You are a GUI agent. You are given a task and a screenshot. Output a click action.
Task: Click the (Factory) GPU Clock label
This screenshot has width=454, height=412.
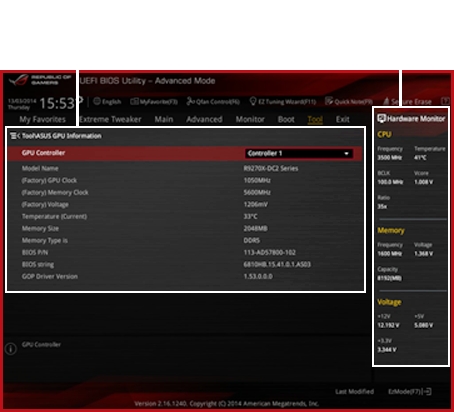(x=49, y=180)
